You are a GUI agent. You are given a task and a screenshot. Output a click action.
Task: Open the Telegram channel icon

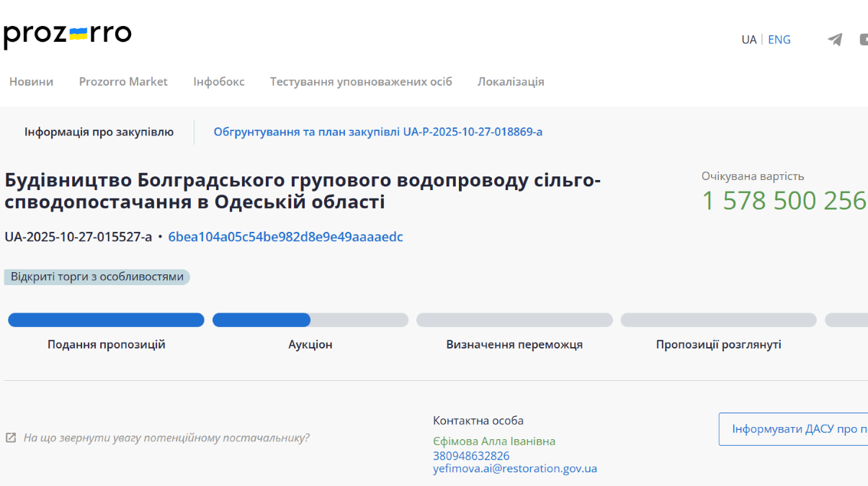click(x=835, y=40)
